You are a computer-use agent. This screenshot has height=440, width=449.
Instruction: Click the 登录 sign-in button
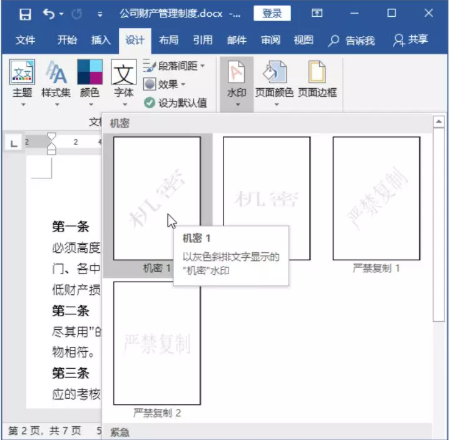point(272,13)
